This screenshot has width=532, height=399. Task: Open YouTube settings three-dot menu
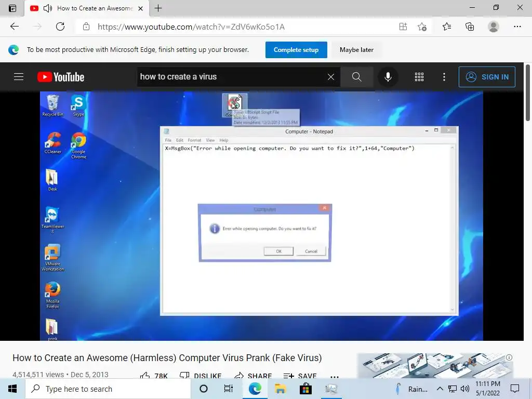click(x=444, y=77)
